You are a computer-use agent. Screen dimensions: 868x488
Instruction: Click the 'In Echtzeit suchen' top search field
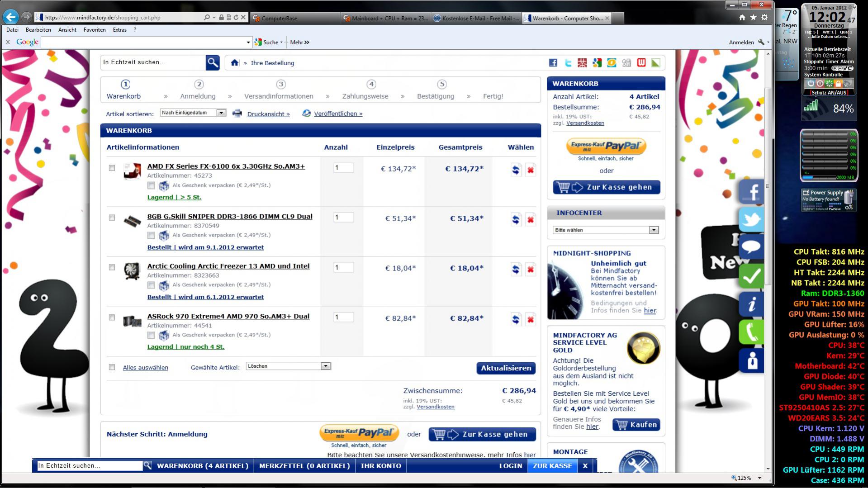click(153, 62)
